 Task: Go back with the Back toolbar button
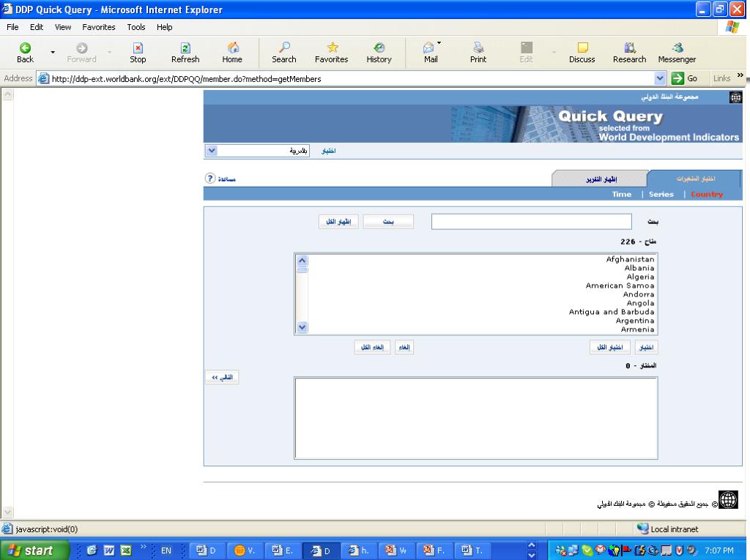(25, 52)
